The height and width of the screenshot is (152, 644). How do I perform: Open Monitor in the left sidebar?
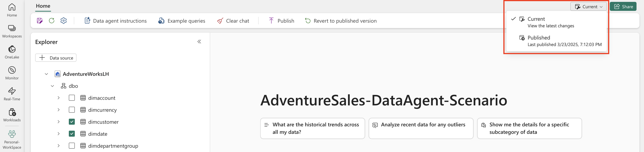[12, 73]
